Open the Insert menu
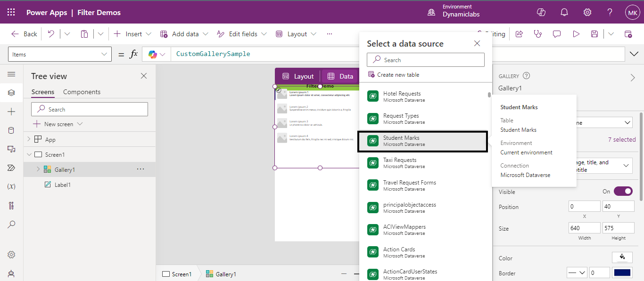This screenshot has height=281, width=644. (132, 34)
